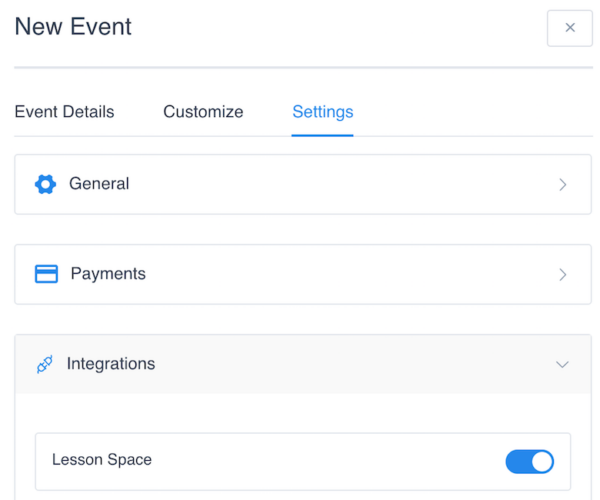Close the New Event dialog
This screenshot has width=600, height=500.
[x=570, y=28]
